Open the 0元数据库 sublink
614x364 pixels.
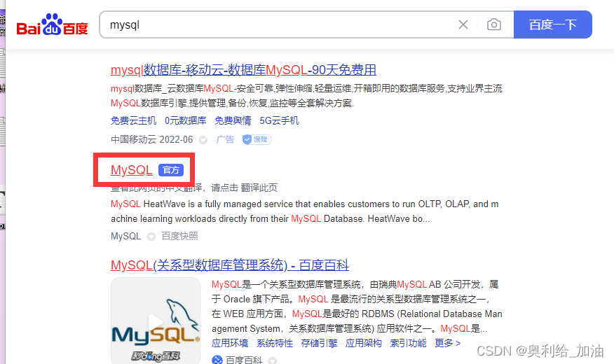pyautogui.click(x=186, y=120)
